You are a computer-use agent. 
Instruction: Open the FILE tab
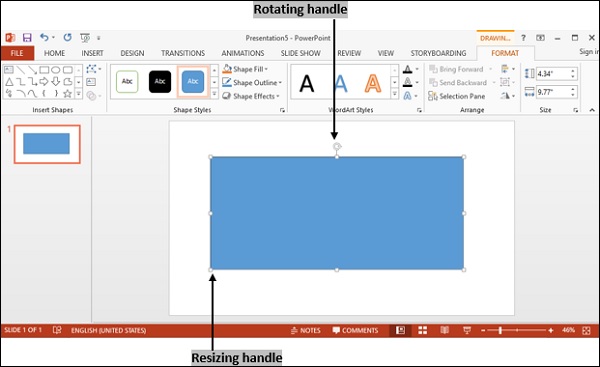[x=17, y=53]
